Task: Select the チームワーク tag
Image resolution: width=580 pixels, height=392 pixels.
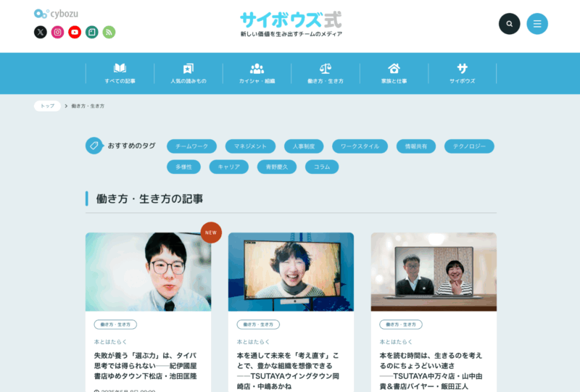Action: coord(191,146)
